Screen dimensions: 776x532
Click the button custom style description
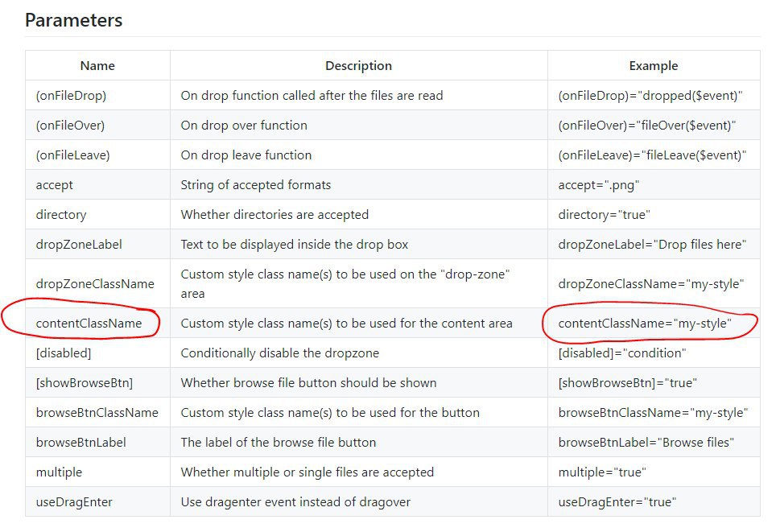[x=330, y=413]
